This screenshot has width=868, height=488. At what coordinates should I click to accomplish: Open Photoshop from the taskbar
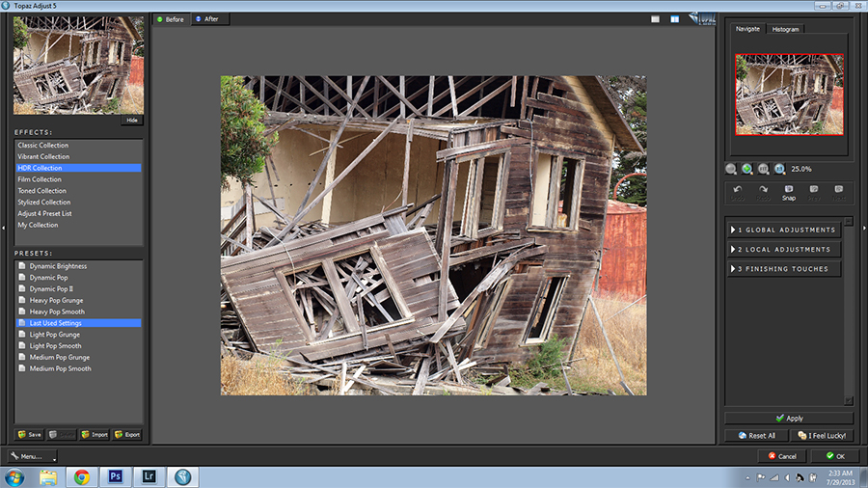(115, 476)
